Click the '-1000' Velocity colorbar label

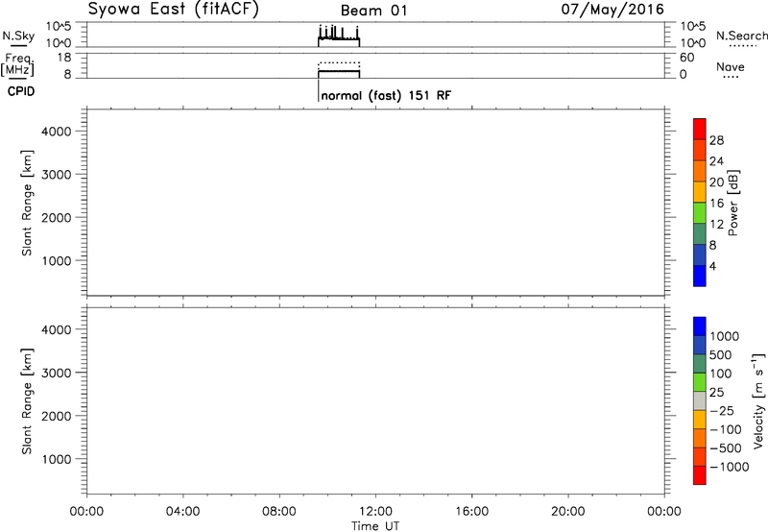(730, 467)
